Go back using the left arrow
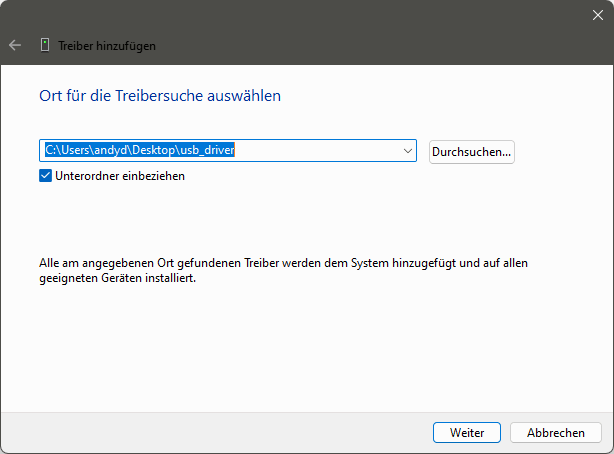The width and height of the screenshot is (614, 454). click(15, 45)
